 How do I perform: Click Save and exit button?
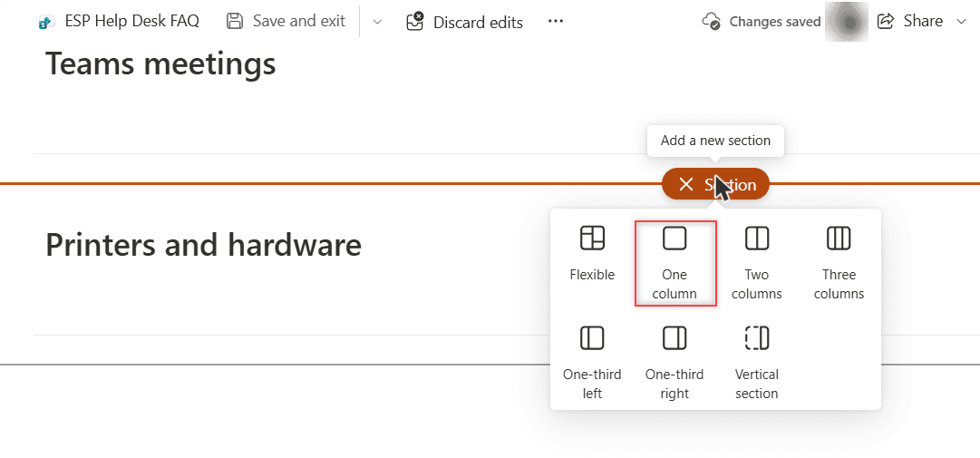coord(286,21)
